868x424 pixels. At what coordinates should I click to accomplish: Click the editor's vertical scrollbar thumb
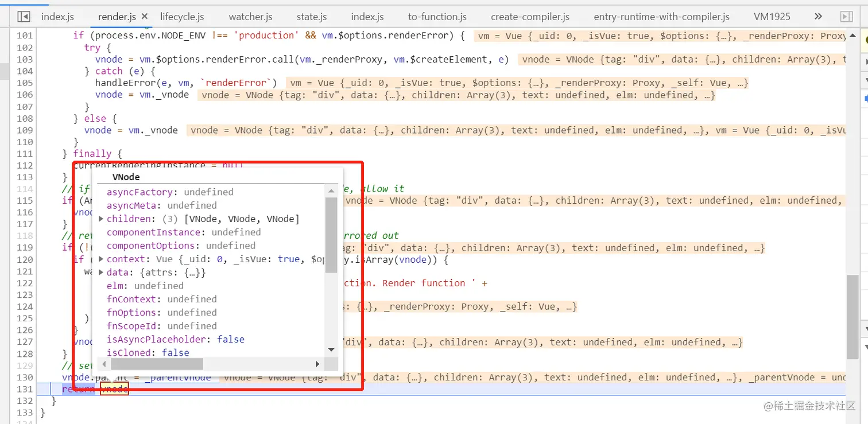pyautogui.click(x=851, y=316)
